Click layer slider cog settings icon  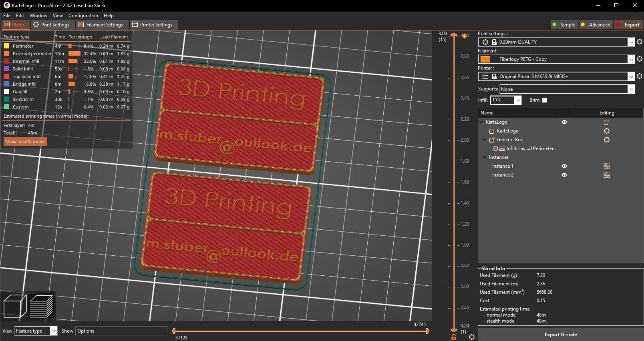[472, 337]
